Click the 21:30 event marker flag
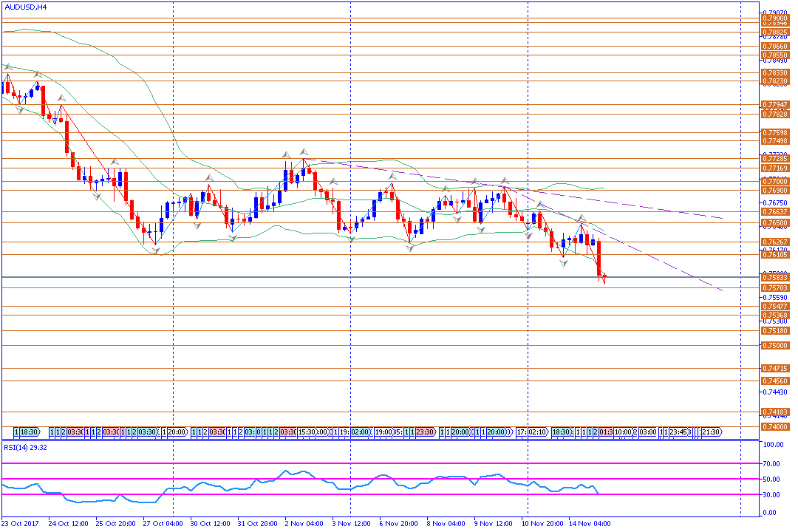The height and width of the screenshot is (532, 798). (712, 432)
